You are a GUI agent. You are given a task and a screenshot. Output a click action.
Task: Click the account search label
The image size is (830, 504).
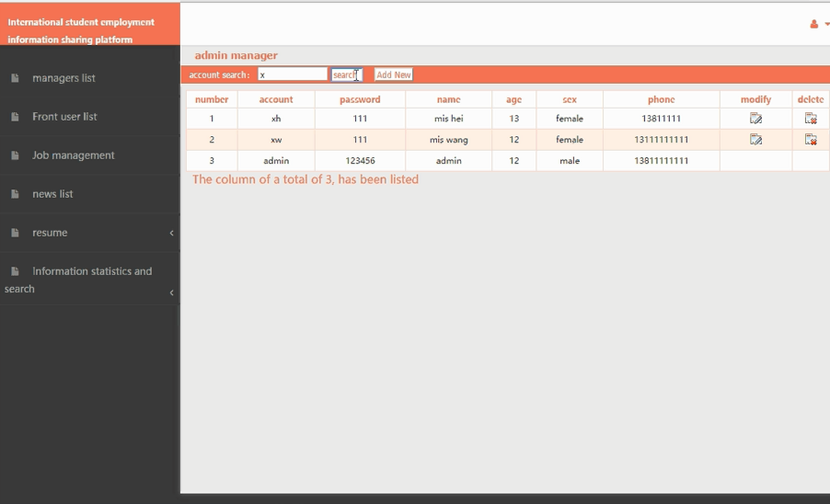[x=219, y=75]
